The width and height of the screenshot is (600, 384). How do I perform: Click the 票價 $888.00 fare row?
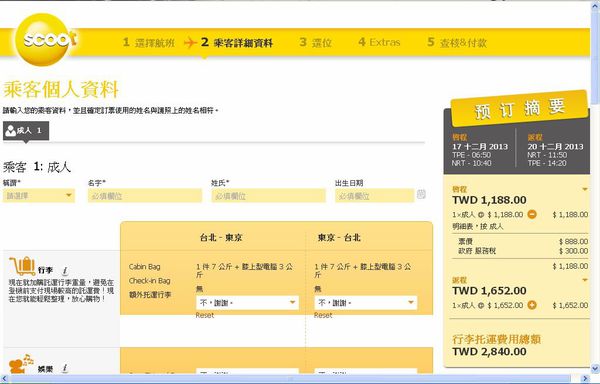coord(523,241)
